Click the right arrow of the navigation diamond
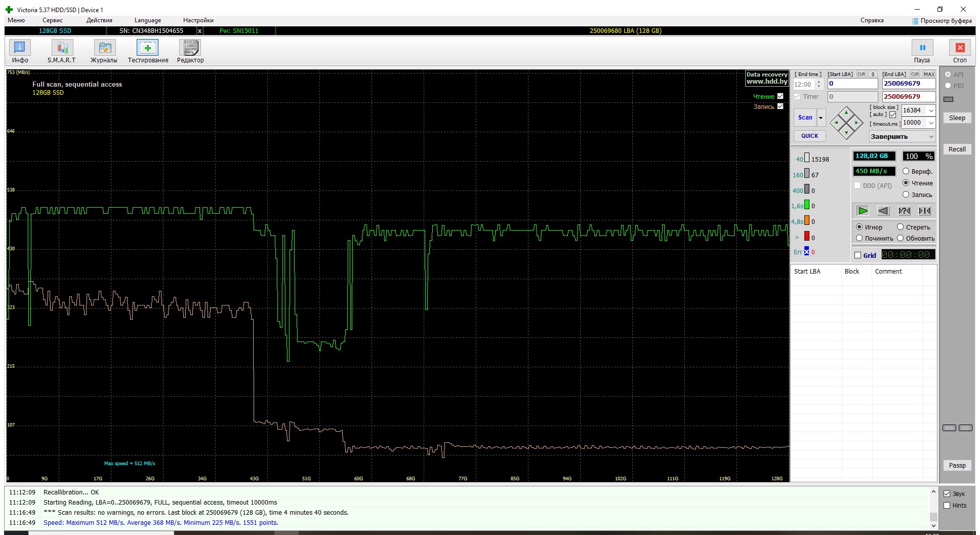This screenshot has width=980, height=535. click(x=856, y=123)
